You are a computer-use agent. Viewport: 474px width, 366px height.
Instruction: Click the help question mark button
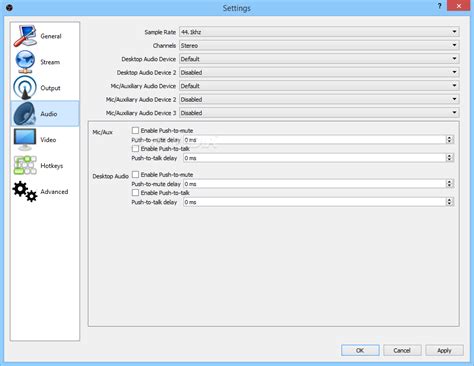coord(439,6)
